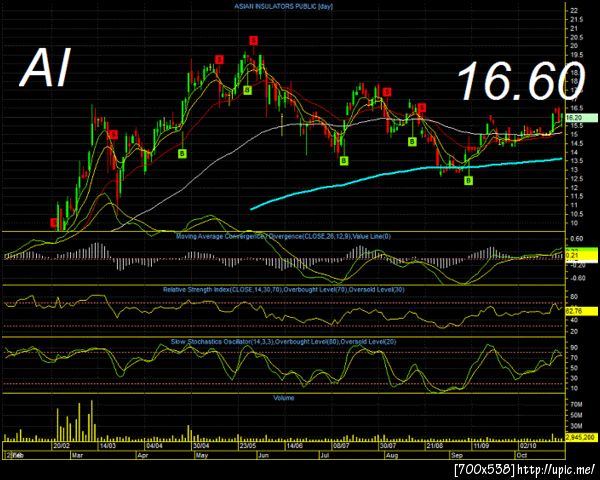Click the Jun month label
The height and width of the screenshot is (480, 600).
pos(264,455)
